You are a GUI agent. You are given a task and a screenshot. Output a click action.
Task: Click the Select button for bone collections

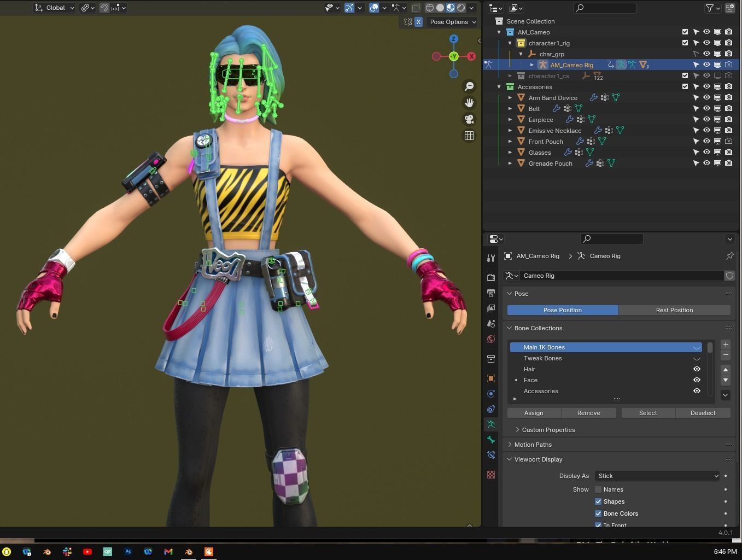click(648, 413)
